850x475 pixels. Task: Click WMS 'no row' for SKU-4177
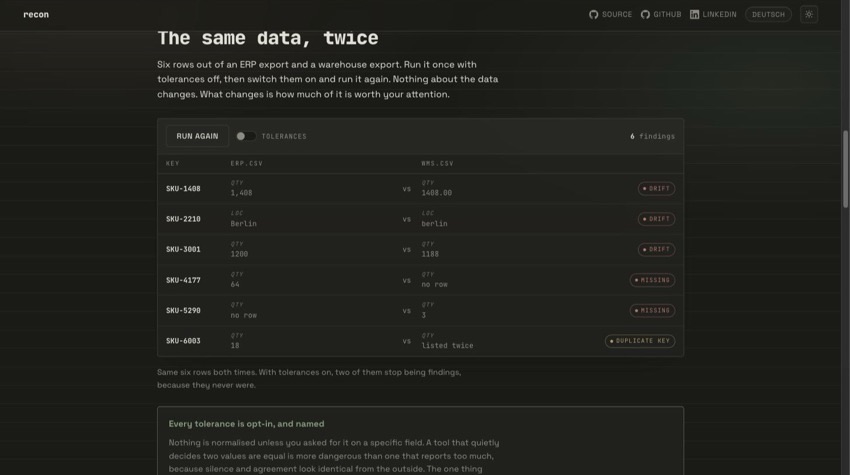(434, 284)
